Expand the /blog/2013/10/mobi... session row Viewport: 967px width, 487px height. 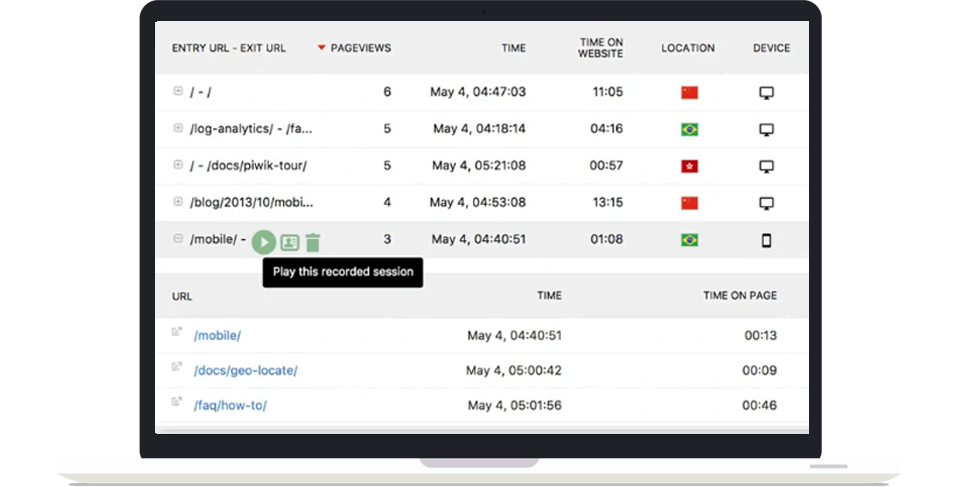click(178, 202)
